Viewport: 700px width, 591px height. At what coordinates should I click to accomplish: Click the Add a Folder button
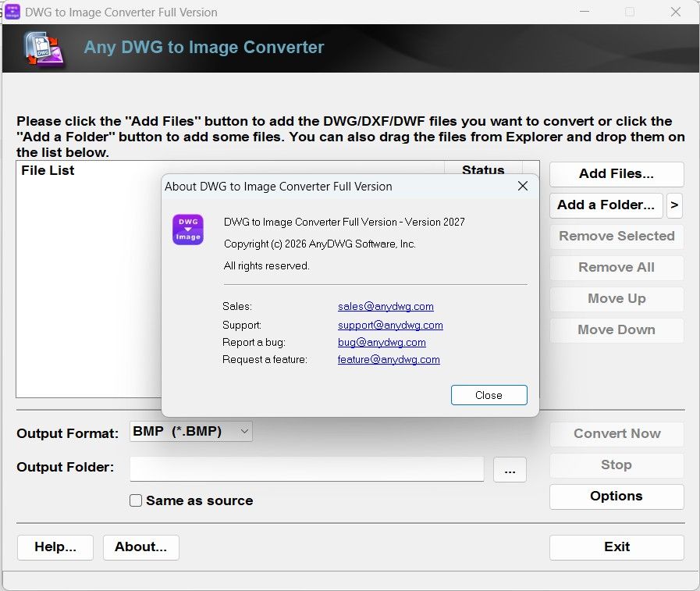606,205
